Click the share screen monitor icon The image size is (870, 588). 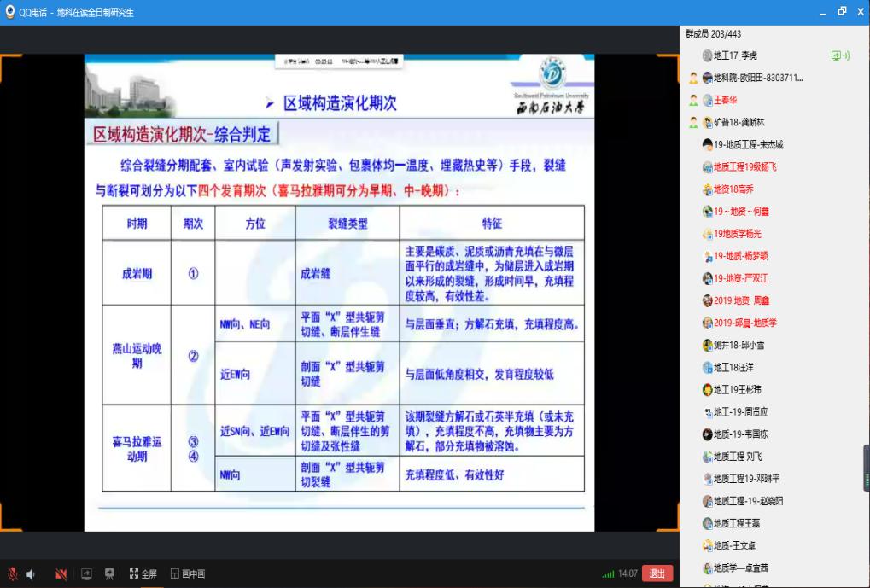pos(86,574)
